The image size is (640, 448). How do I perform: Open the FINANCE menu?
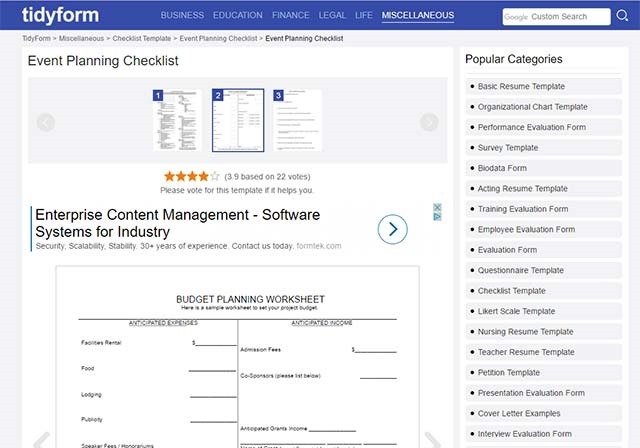click(291, 16)
